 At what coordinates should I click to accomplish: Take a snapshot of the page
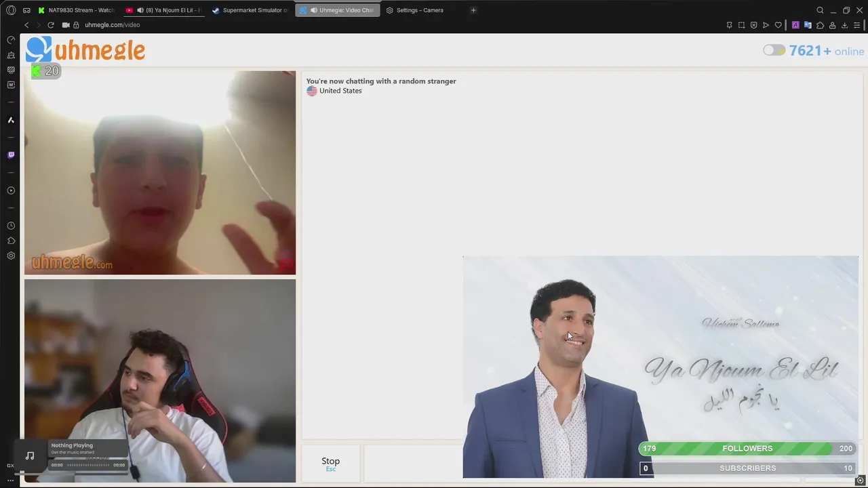tap(741, 25)
